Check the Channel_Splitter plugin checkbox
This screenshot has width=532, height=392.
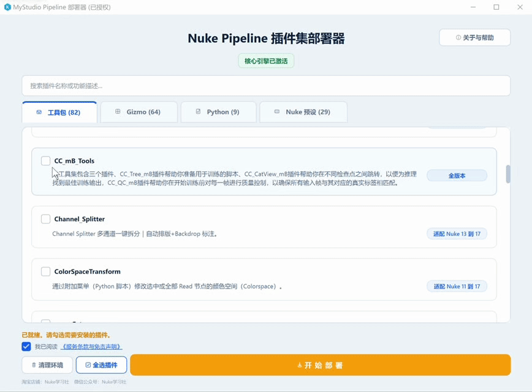point(45,219)
